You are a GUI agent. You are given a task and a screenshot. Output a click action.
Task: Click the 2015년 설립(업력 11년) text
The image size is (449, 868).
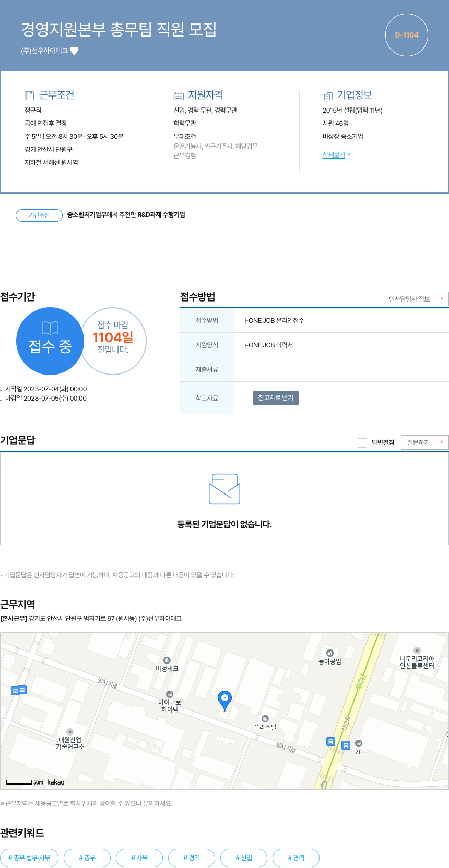click(352, 110)
